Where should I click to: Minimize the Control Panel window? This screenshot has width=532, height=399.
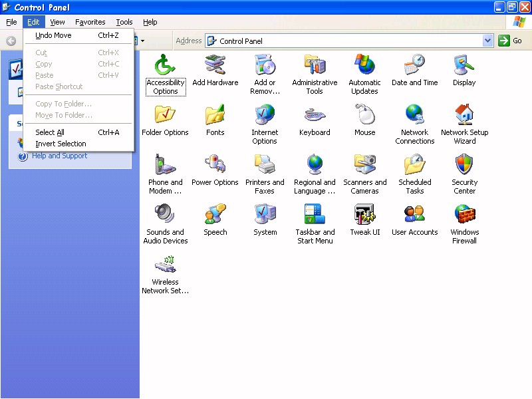pos(499,7)
